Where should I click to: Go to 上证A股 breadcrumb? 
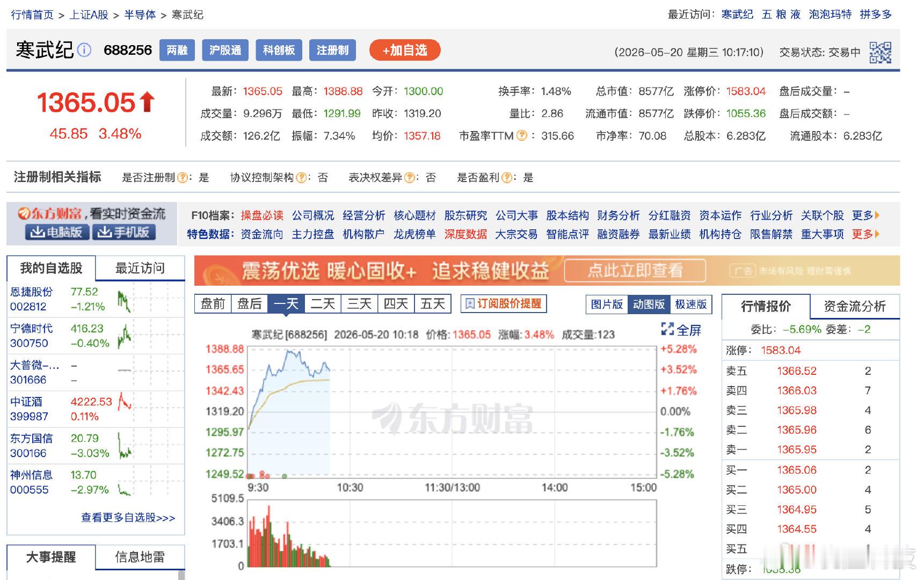pyautogui.click(x=89, y=15)
